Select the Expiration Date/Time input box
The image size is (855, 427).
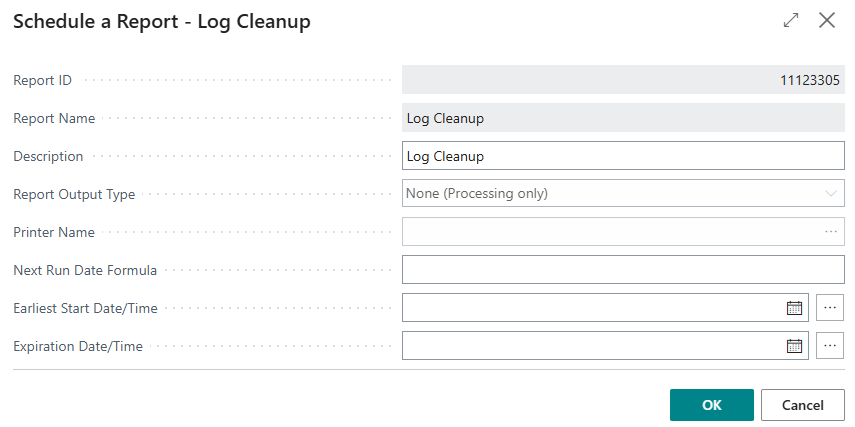[x=592, y=346]
